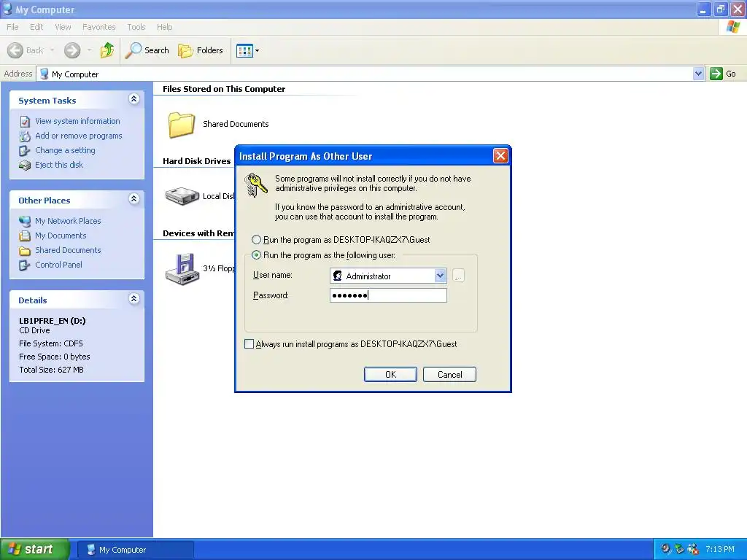747x560 pixels.
Task: Click the My Documents sidebar icon
Action: (x=25, y=236)
